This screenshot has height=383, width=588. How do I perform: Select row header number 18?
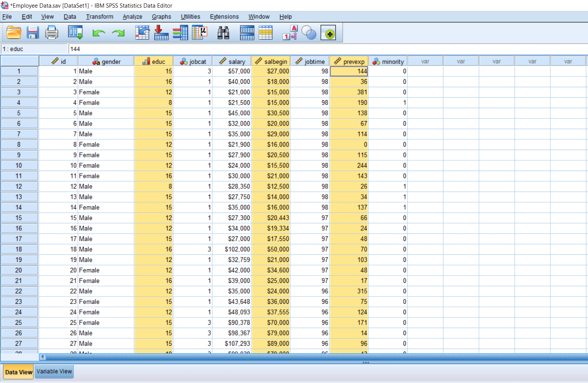[x=19, y=249]
